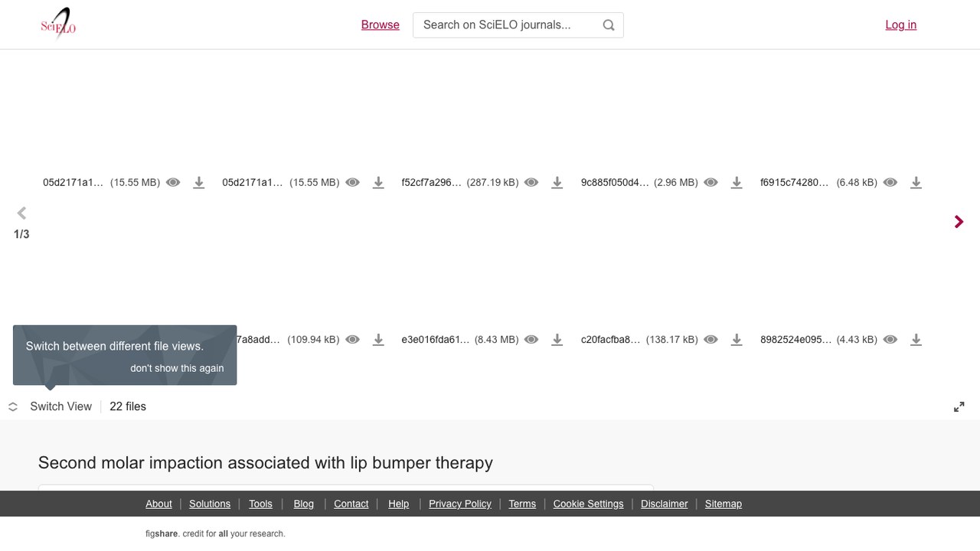
Task: Open fullscreen view with expand arrows icon
Action: tap(959, 407)
